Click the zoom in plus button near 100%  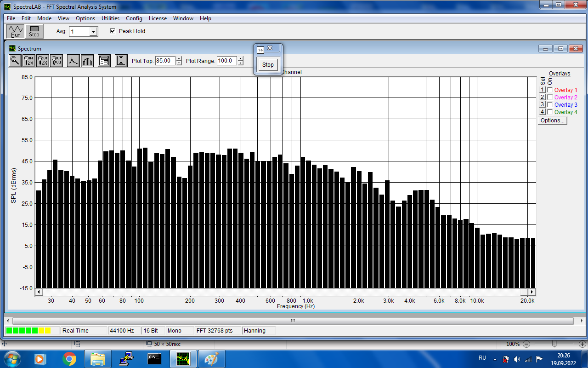pyautogui.click(x=582, y=344)
